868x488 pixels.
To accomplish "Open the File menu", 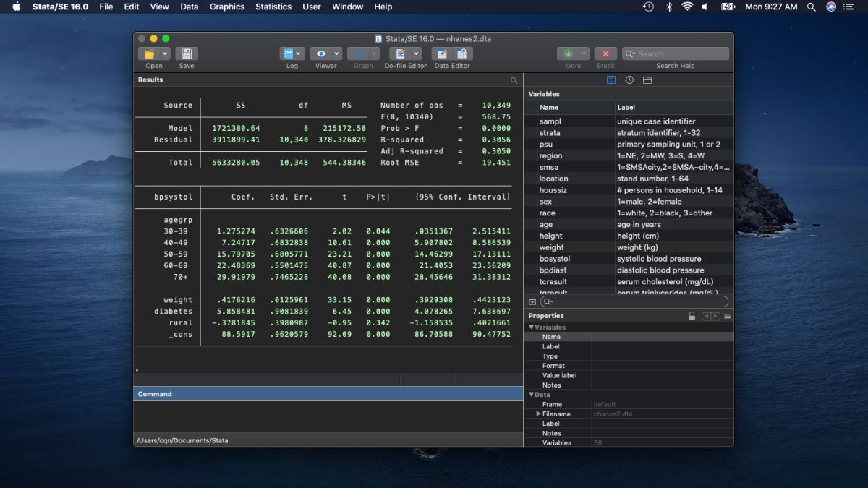I will 106,7.
